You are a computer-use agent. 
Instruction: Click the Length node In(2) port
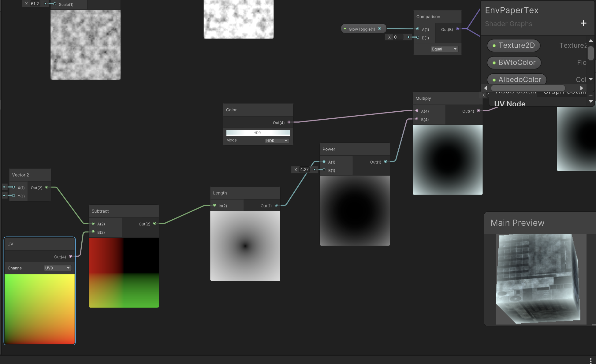coord(214,205)
